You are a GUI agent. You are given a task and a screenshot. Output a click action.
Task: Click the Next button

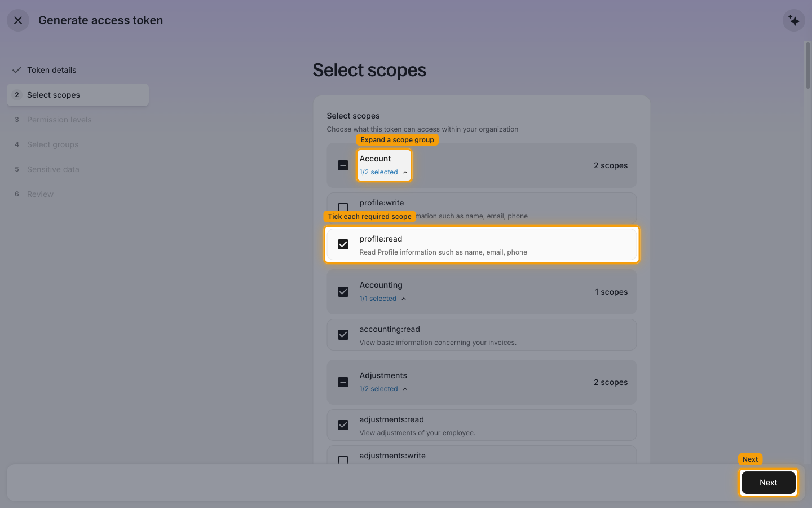click(769, 483)
